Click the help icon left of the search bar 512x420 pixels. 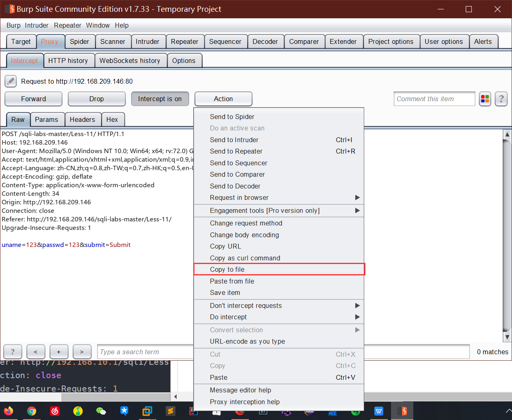pyautogui.click(x=13, y=352)
